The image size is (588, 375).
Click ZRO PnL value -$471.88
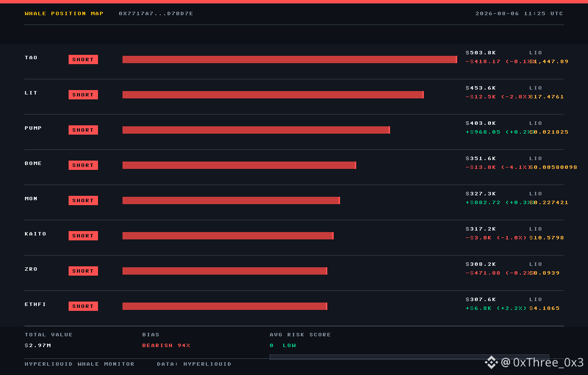(483, 273)
